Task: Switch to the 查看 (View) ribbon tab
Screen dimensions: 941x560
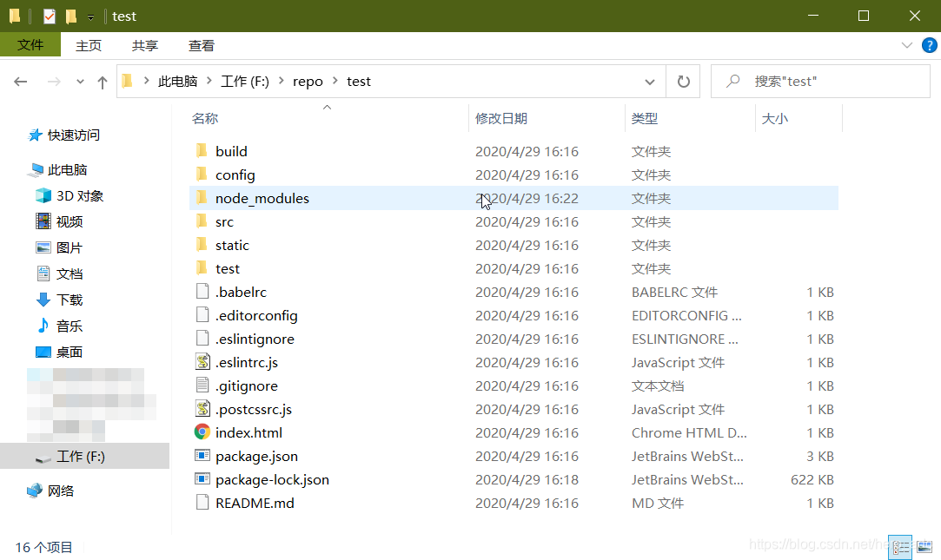Action: (x=201, y=45)
